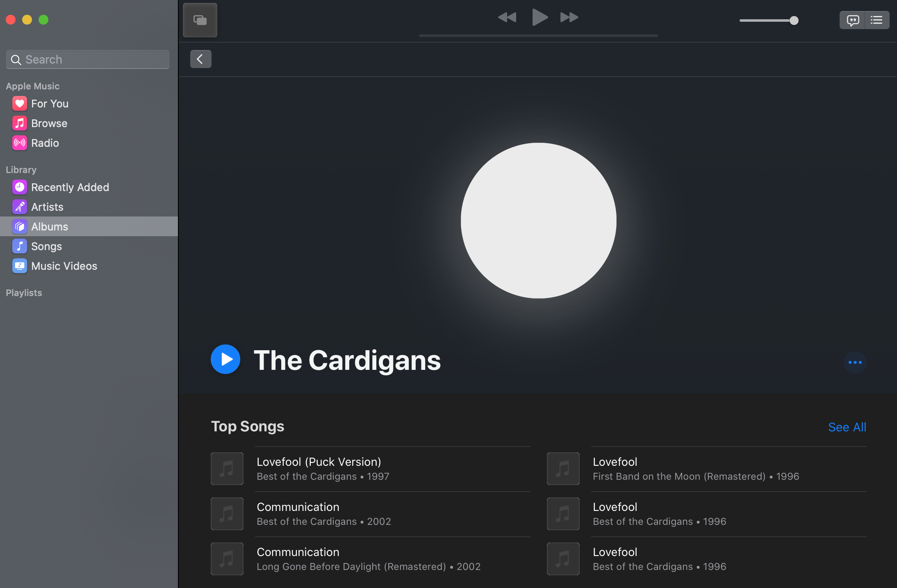The height and width of the screenshot is (588, 897).
Task: Show Recently Added library items
Action: point(70,187)
